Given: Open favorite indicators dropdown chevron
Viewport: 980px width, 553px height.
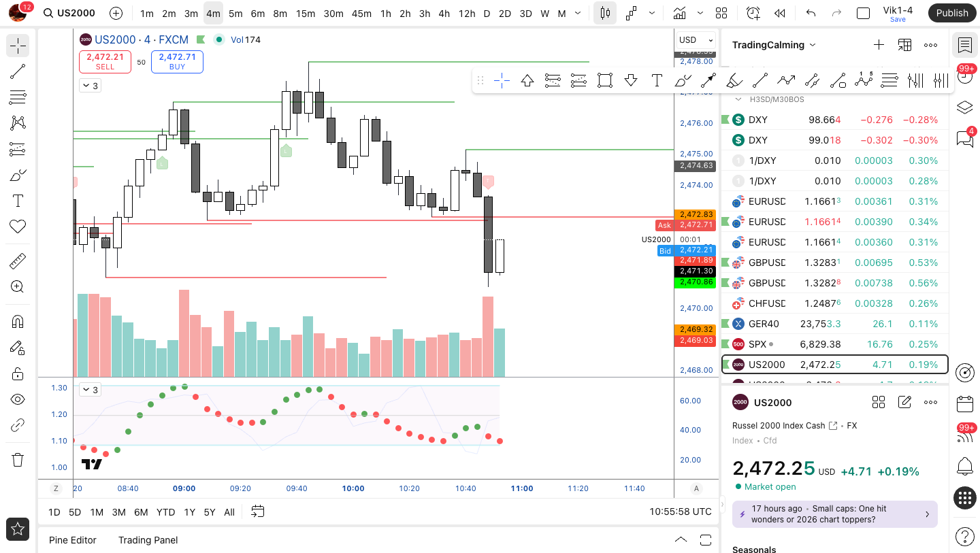Looking at the screenshot, I should click(700, 13).
